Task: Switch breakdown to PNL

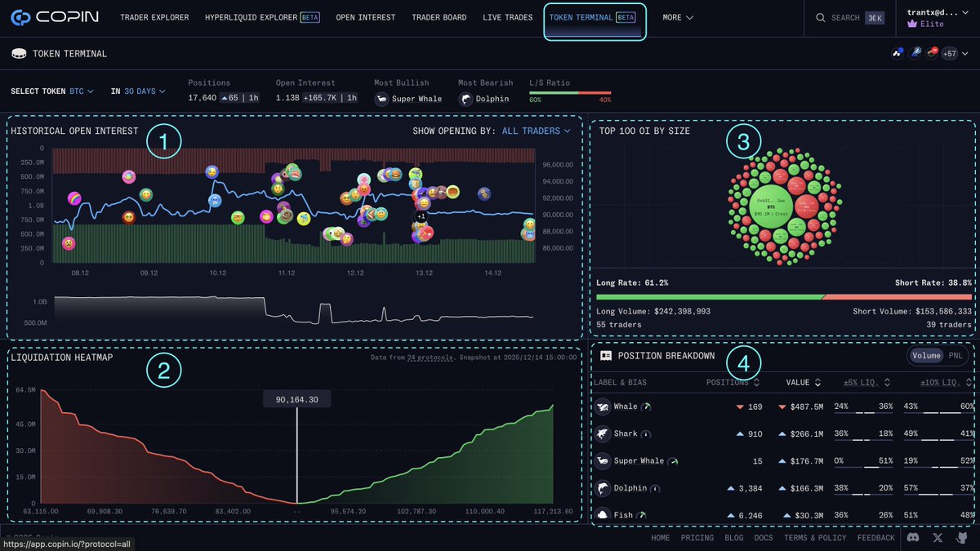Action: [955, 356]
